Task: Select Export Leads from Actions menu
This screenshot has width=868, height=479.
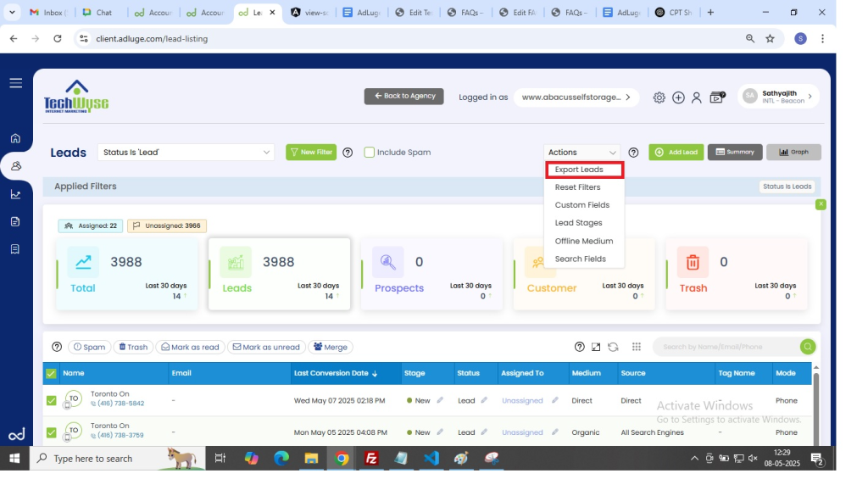Action: (x=580, y=170)
